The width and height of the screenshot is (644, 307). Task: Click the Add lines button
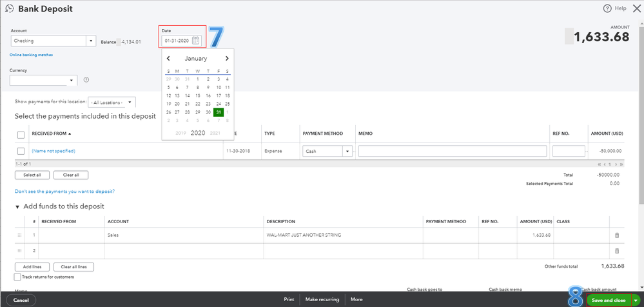[x=32, y=267]
